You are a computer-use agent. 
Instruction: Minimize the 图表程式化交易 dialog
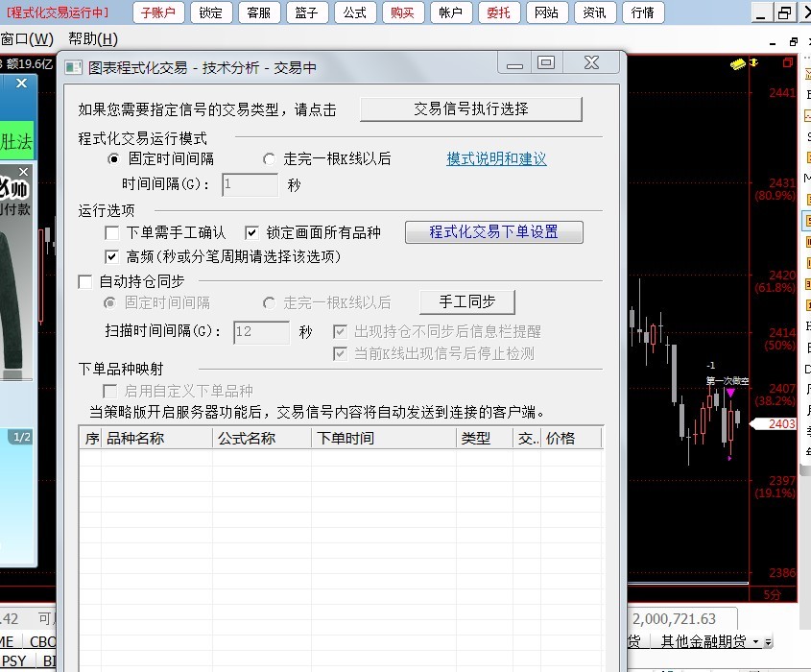click(x=515, y=63)
